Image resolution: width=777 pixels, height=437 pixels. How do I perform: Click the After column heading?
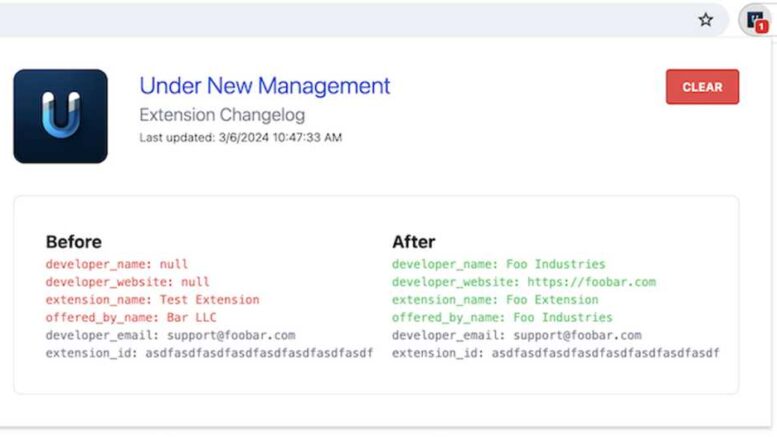413,242
